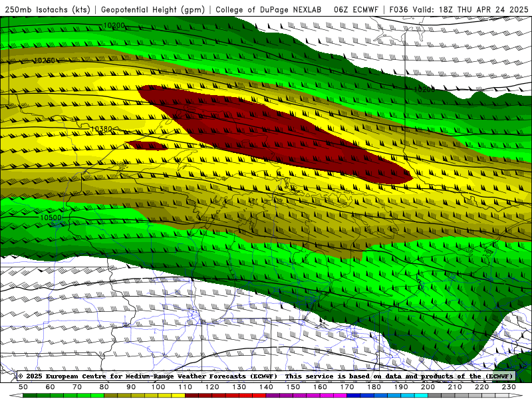Screen dimensions: 532x399
Task: Click legend value 110
Action: [185, 387]
